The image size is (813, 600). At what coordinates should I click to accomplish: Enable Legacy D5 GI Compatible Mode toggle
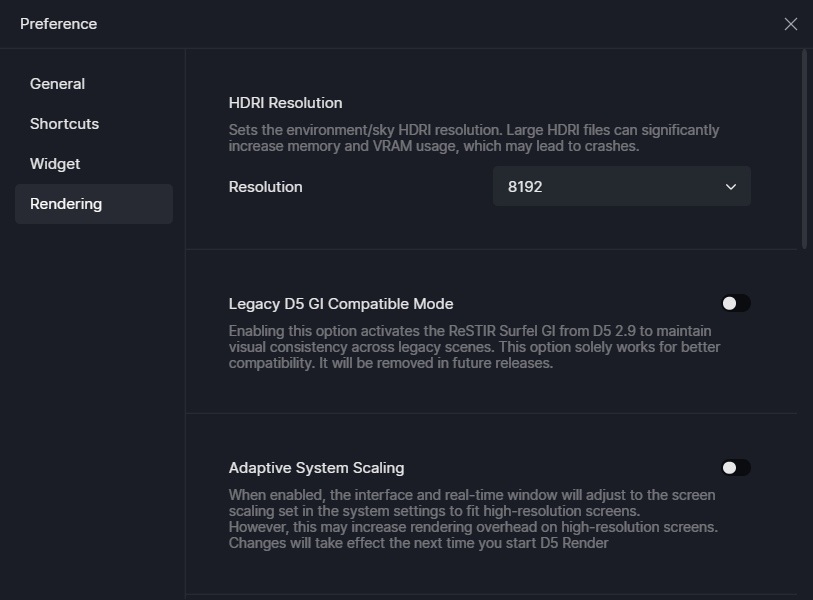pos(735,303)
